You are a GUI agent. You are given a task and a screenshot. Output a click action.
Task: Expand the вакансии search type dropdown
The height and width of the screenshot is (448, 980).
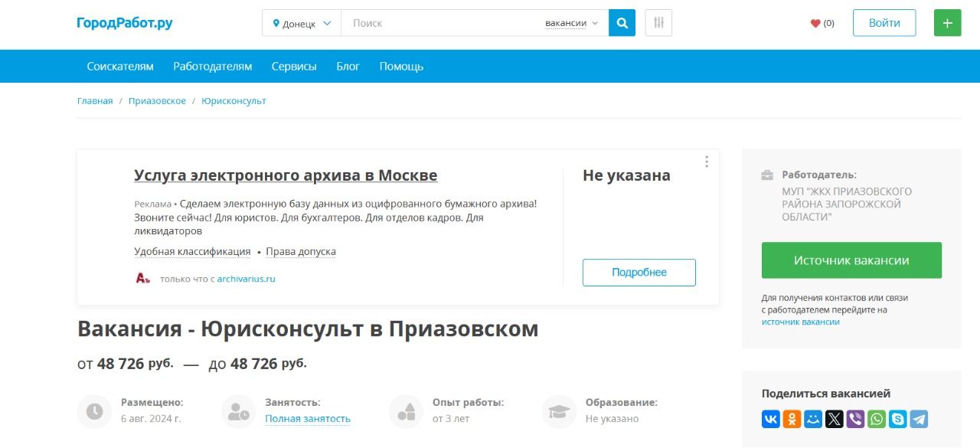coord(571,23)
